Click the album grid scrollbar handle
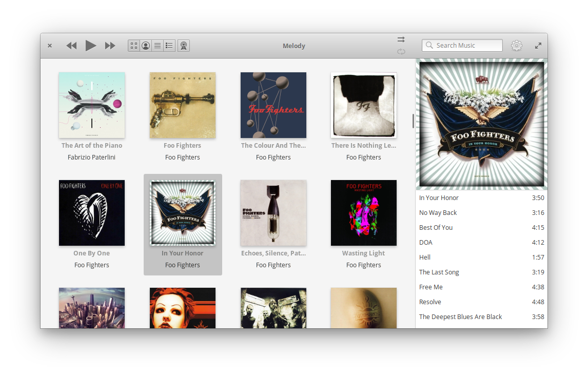The height and width of the screenshot is (376, 588). tap(413, 121)
